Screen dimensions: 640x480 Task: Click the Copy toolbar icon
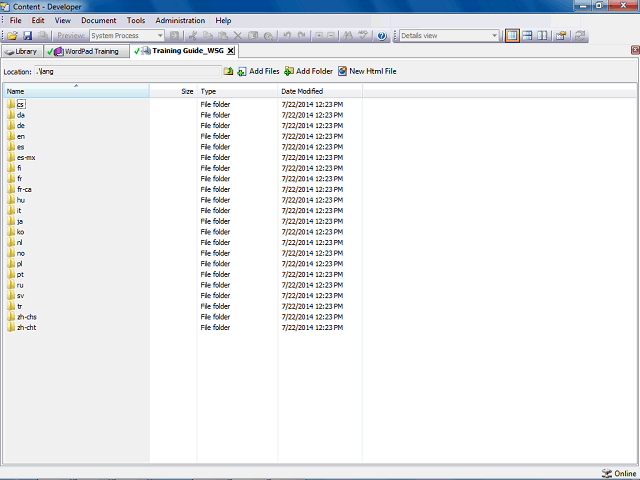pos(208,36)
